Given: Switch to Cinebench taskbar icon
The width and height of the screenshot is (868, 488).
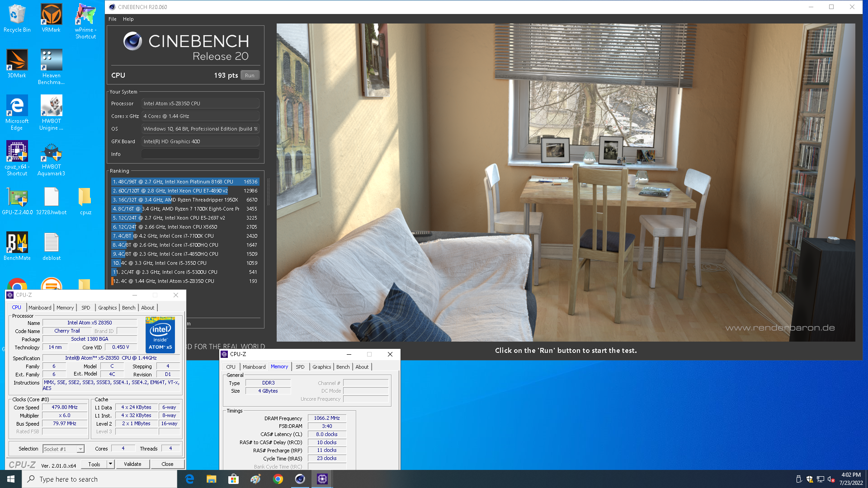Looking at the screenshot, I should (x=300, y=479).
